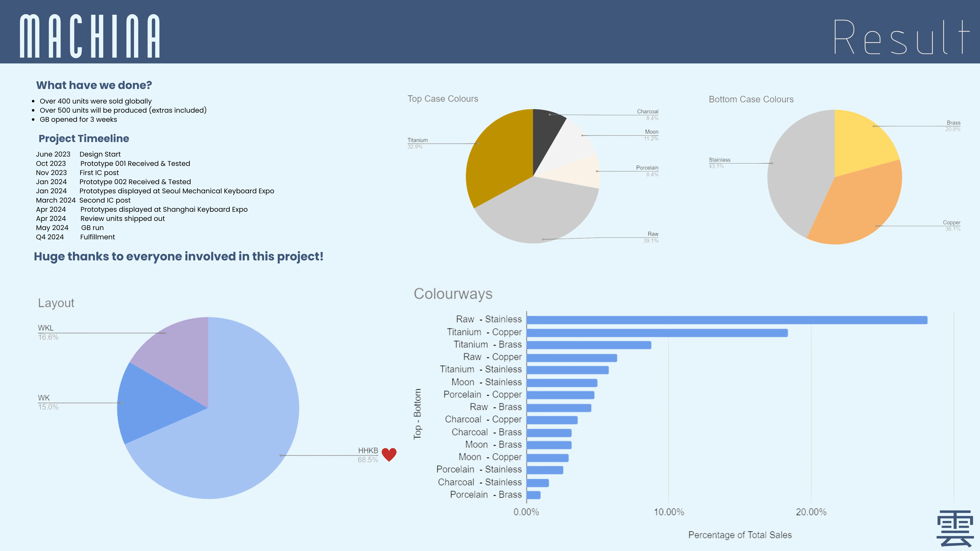
Task: Click the red heart icon beside HHKB
Action: (x=389, y=454)
